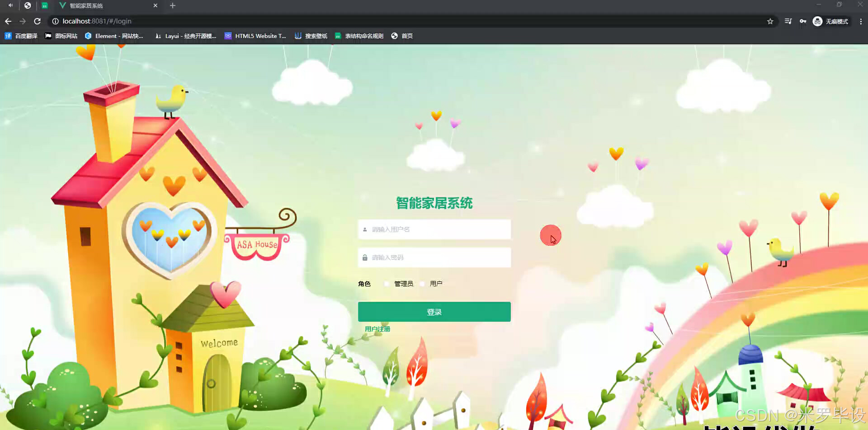This screenshot has width=868, height=430.
Task: Minimize the browser window
Action: point(819,5)
